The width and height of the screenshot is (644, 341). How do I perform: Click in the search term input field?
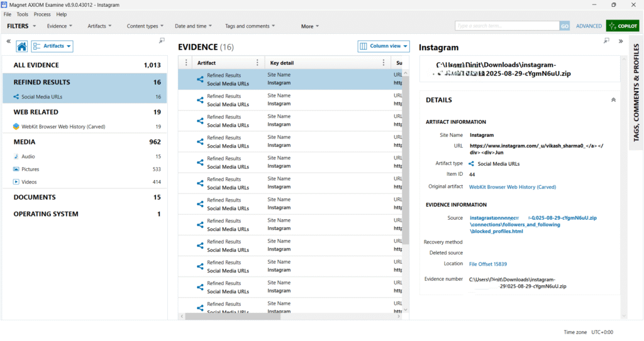pos(507,26)
